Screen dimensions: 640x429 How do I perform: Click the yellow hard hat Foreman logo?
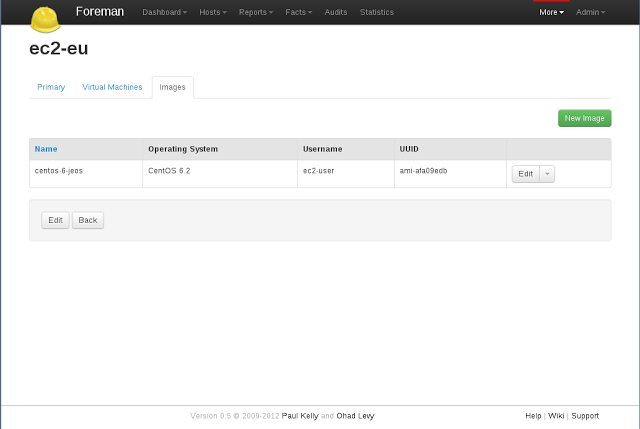point(45,19)
